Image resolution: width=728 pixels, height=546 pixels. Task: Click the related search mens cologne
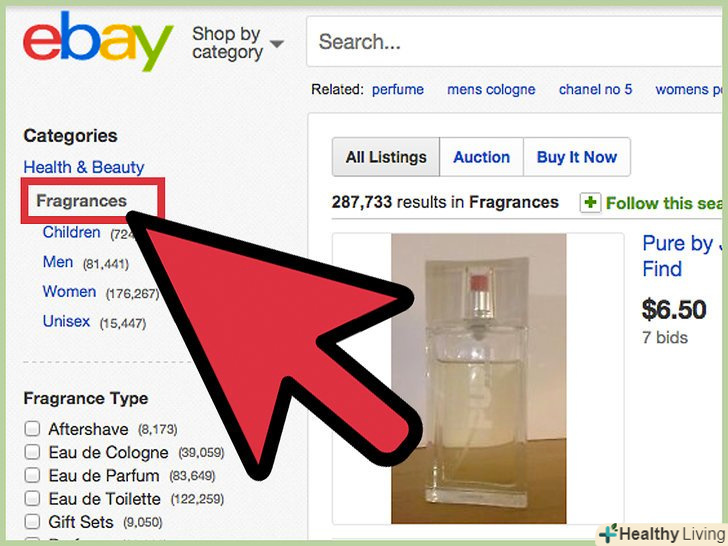tap(491, 89)
